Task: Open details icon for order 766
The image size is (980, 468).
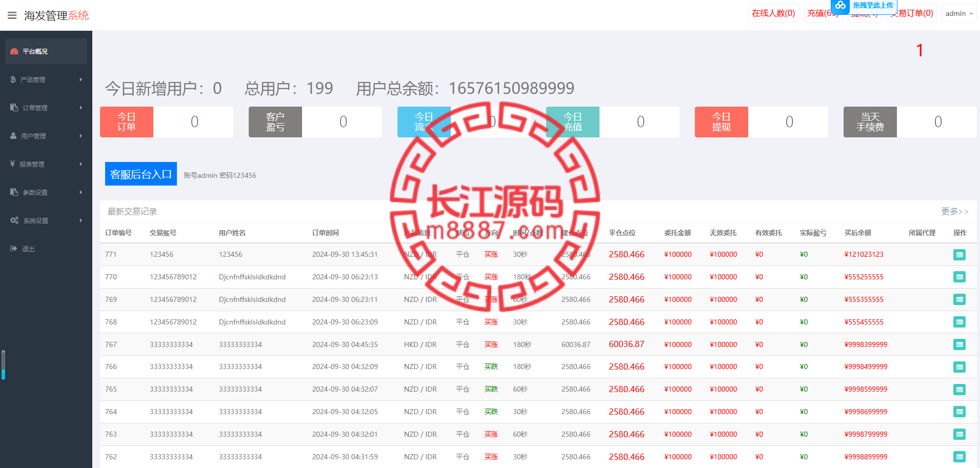Action: [x=959, y=367]
